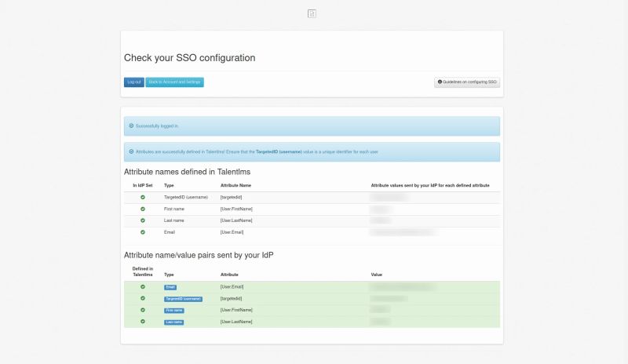Viewport: 628px width, 364px height.
Task: Click the blue Email type badge
Action: (170, 287)
